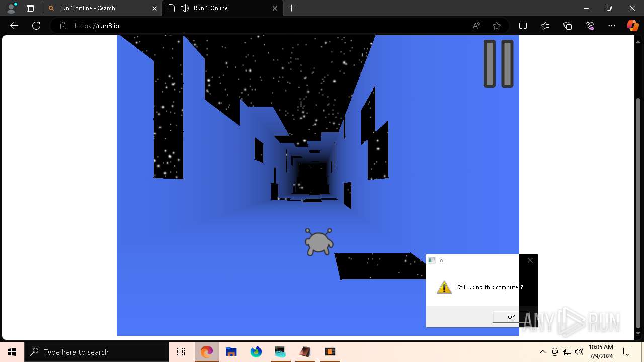Click the scrollbar down arrow

638,333
